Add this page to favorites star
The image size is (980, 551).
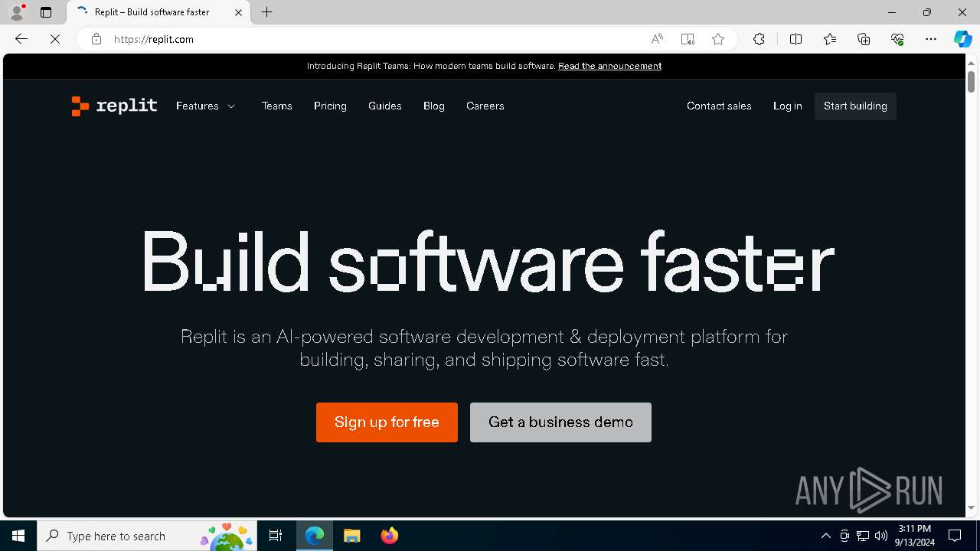click(x=718, y=39)
